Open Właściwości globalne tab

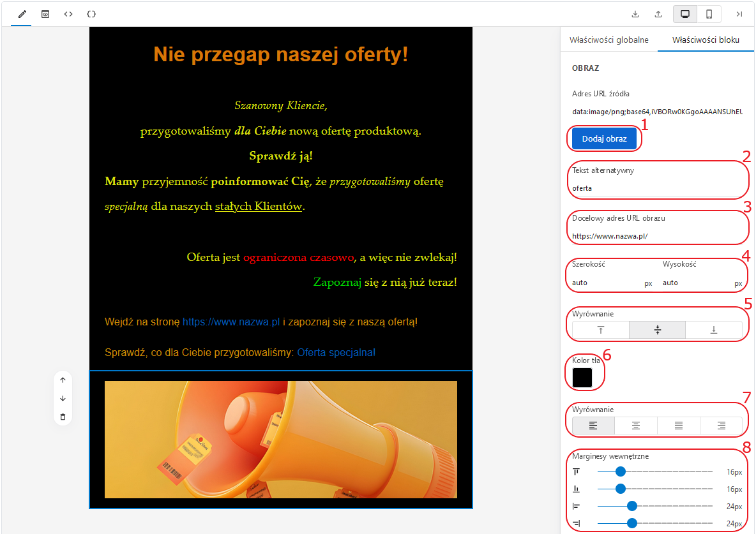pyautogui.click(x=609, y=40)
